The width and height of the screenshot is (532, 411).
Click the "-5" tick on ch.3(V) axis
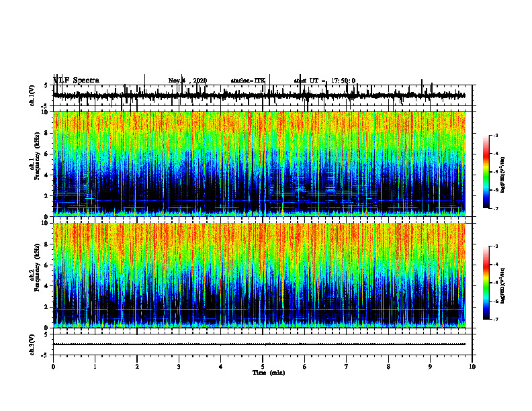(45, 355)
